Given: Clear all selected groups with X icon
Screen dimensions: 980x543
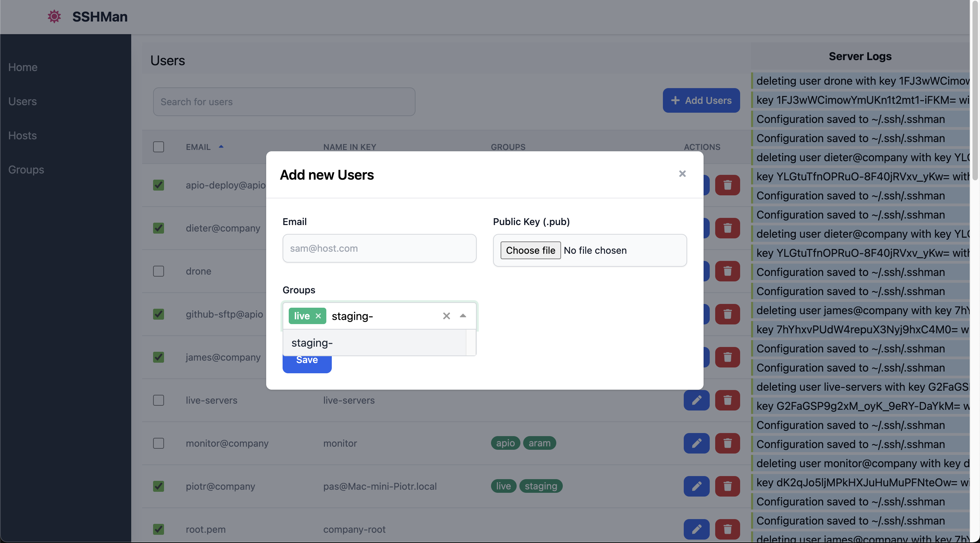Looking at the screenshot, I should tap(446, 316).
